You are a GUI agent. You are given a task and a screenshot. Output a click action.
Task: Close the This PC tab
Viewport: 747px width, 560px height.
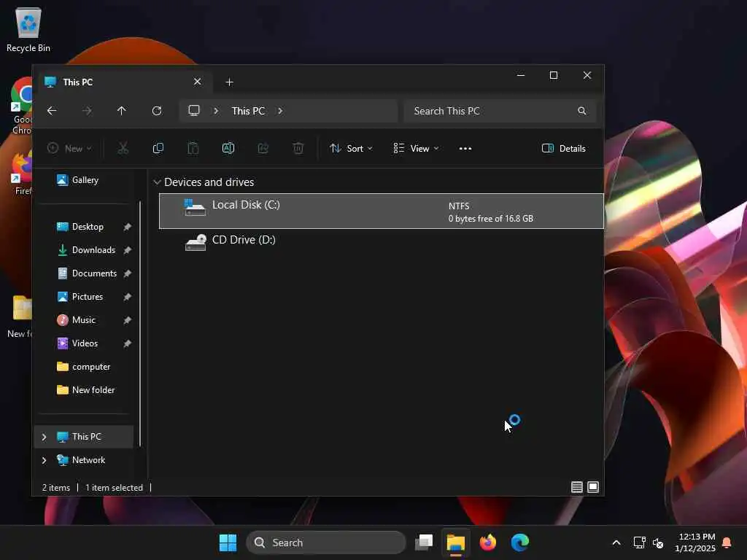click(197, 82)
